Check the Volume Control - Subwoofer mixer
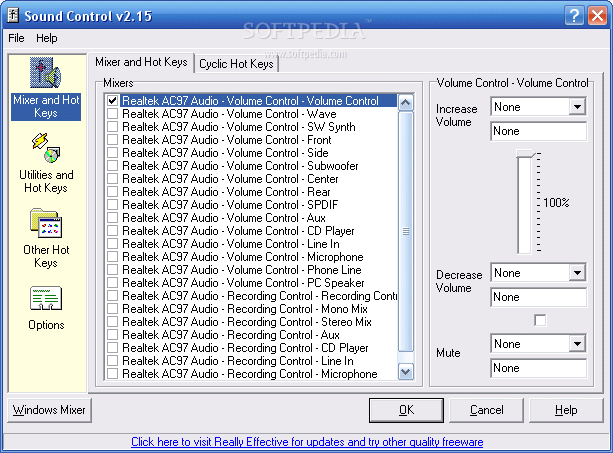Image resolution: width=613 pixels, height=453 pixels. (113, 166)
